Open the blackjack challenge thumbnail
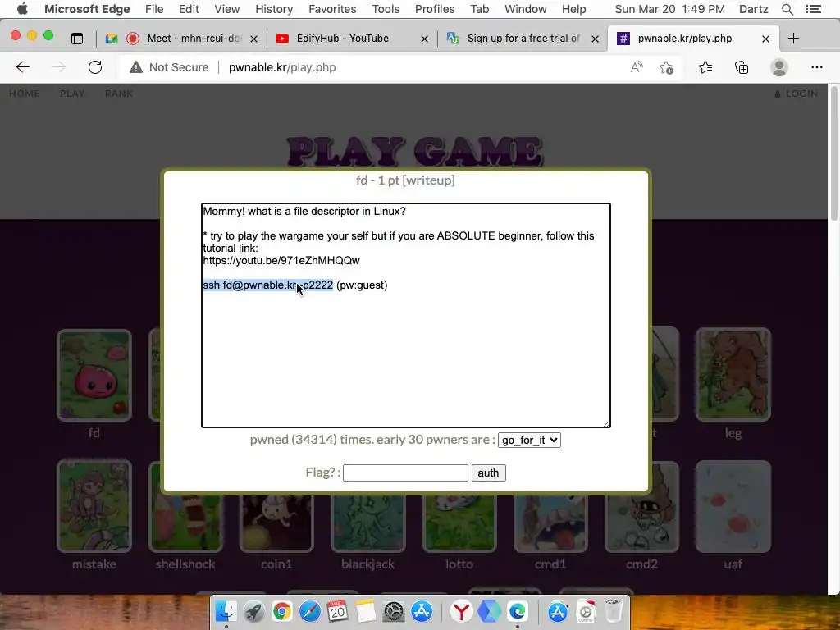This screenshot has width=840, height=630. point(368,523)
